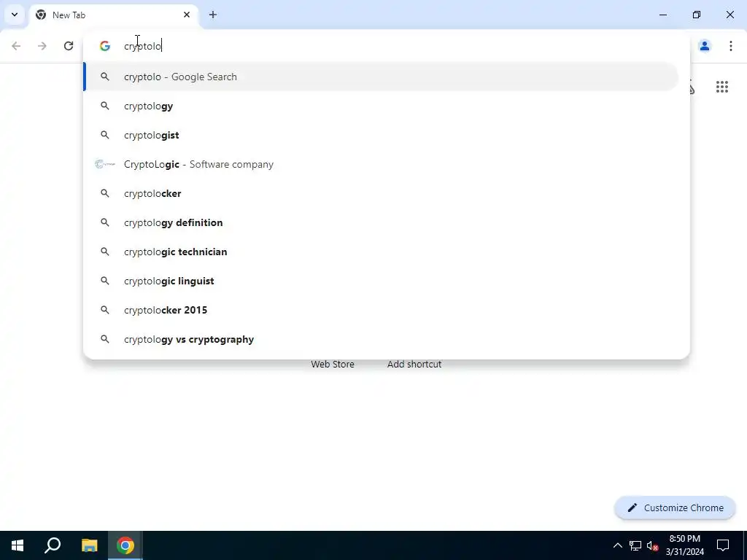This screenshot has width=747, height=560.
Task: Click the network status tray icon
Action: pyautogui.click(x=635, y=545)
